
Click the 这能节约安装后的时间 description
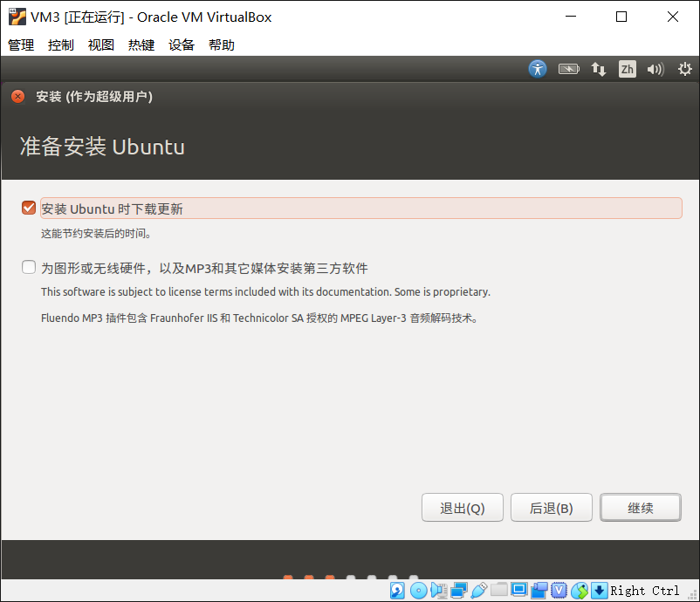(96, 234)
